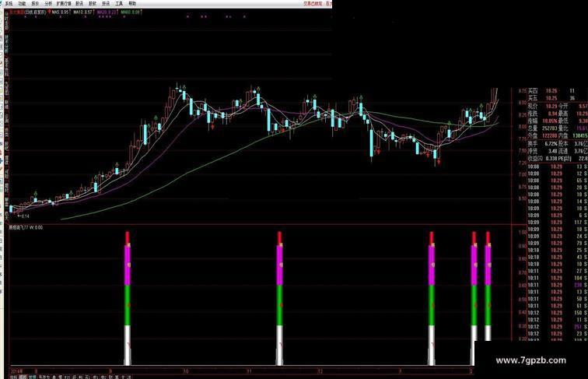Click the purple MA20 moving average label
This screenshot has width=588, height=379.
click(x=107, y=12)
